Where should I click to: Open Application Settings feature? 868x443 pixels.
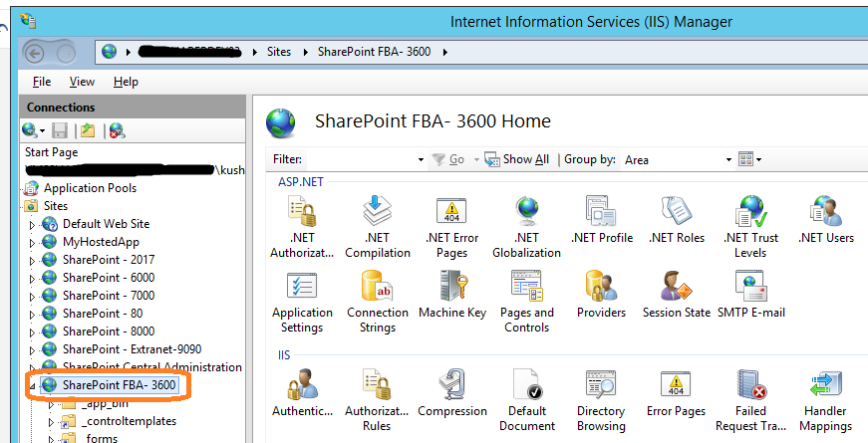[x=302, y=302]
